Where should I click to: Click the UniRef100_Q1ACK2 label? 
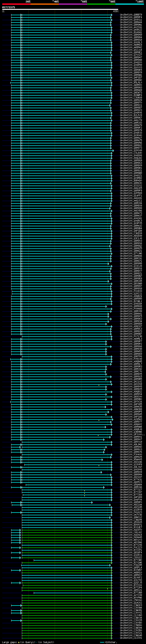tap(131, 603)
